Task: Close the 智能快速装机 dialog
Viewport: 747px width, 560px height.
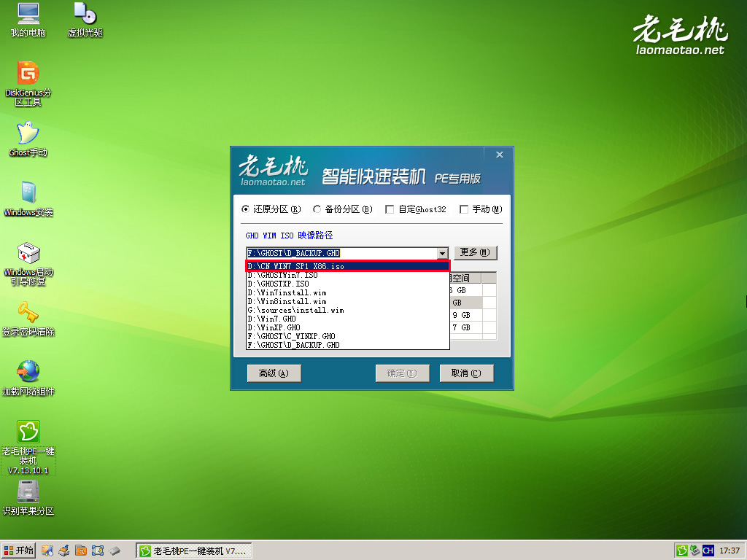Action: pos(499,155)
